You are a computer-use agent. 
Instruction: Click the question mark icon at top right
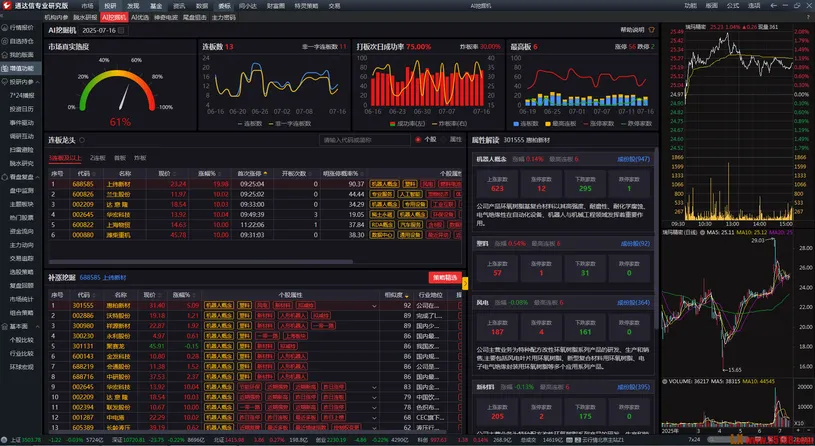point(808,17)
